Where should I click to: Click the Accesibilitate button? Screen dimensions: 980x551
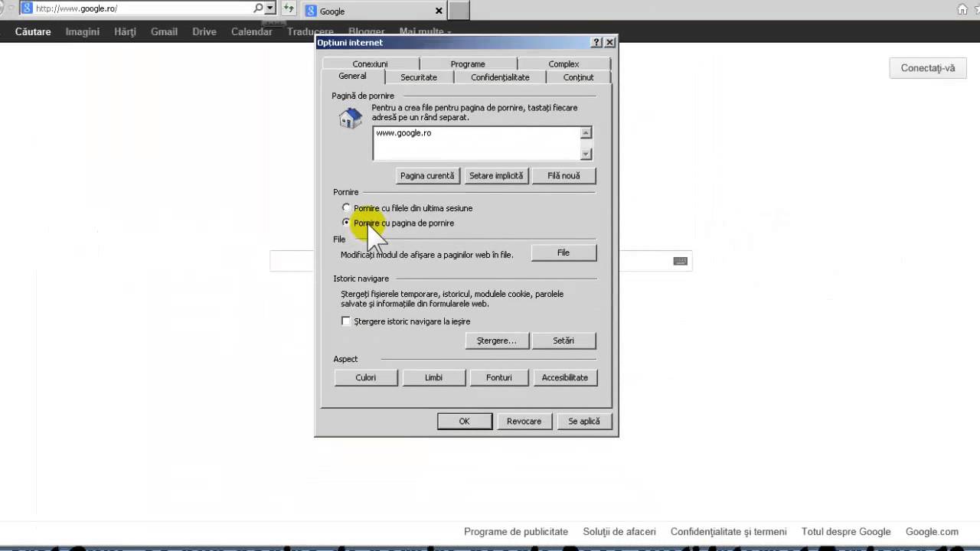tap(565, 377)
